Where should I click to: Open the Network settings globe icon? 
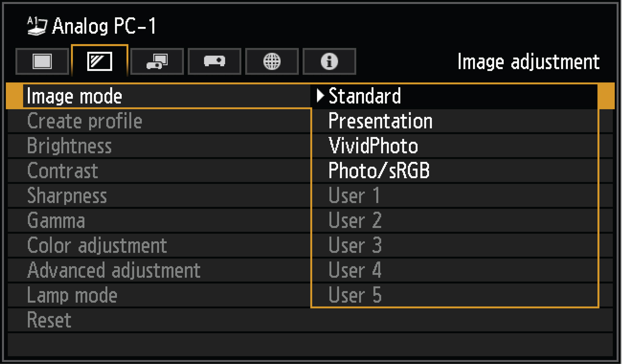272,61
